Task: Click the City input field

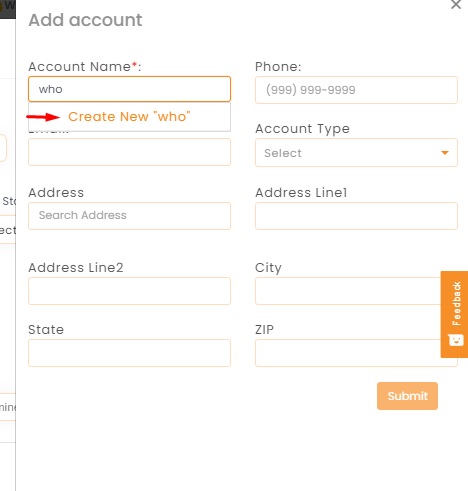Action: [x=348, y=291]
